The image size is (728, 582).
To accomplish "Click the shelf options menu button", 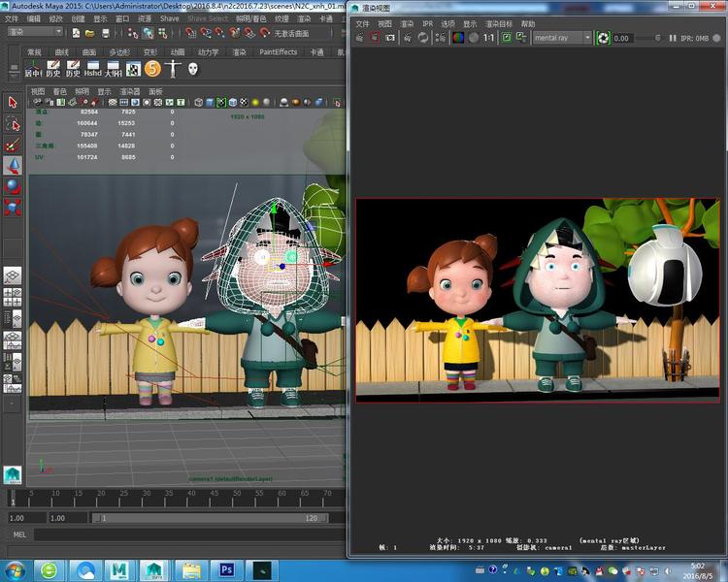I will [14, 74].
